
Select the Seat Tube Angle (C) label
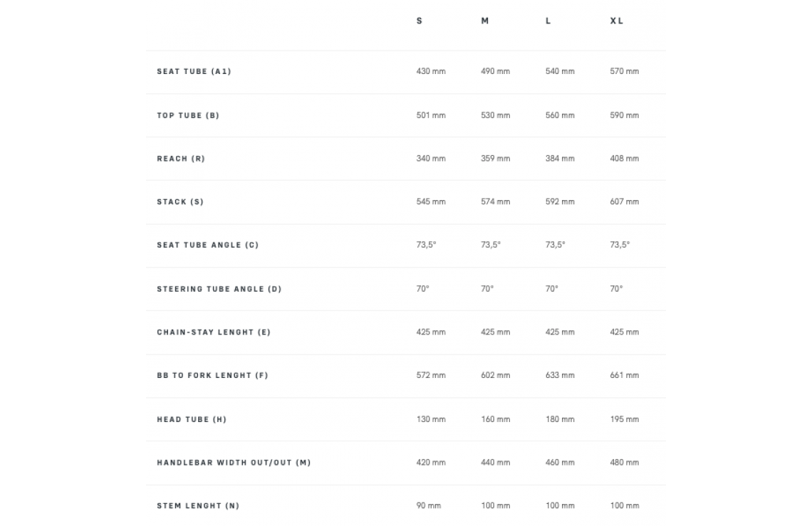(207, 246)
